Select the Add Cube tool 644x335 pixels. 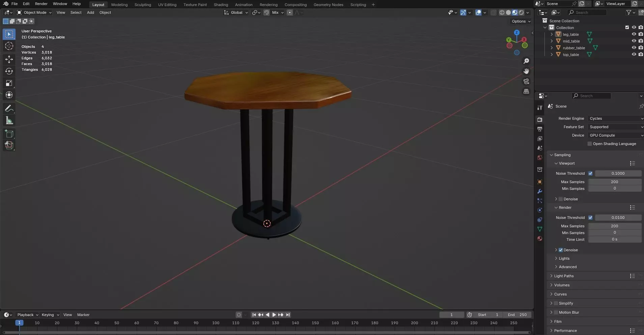click(9, 134)
